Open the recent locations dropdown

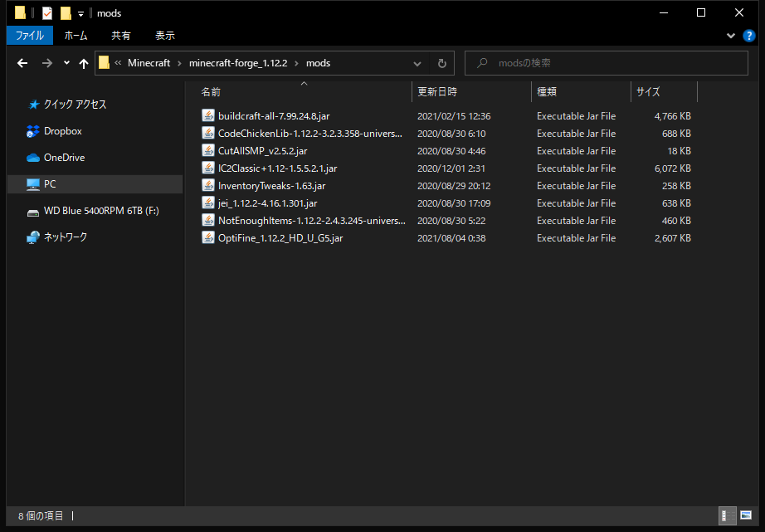[66, 63]
